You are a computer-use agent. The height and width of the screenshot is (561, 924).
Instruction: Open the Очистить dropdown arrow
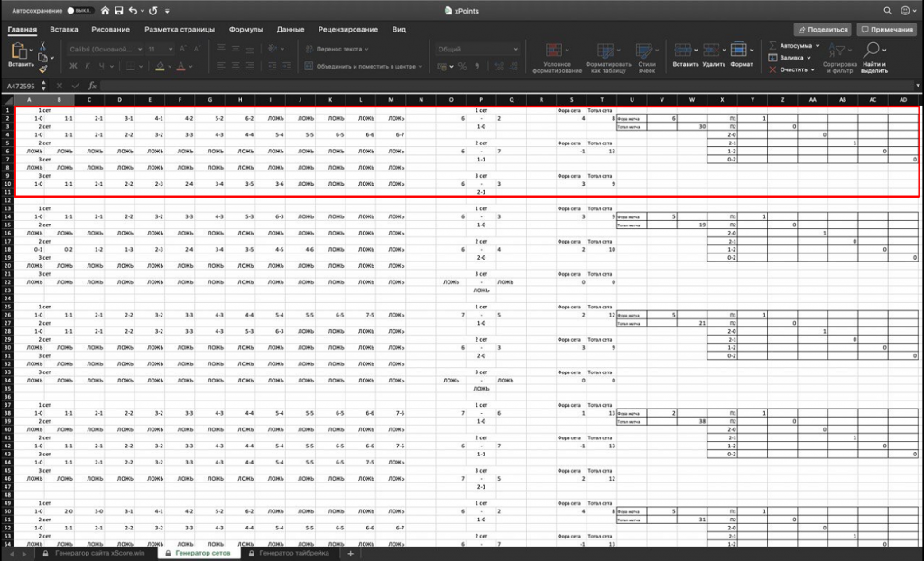click(813, 69)
